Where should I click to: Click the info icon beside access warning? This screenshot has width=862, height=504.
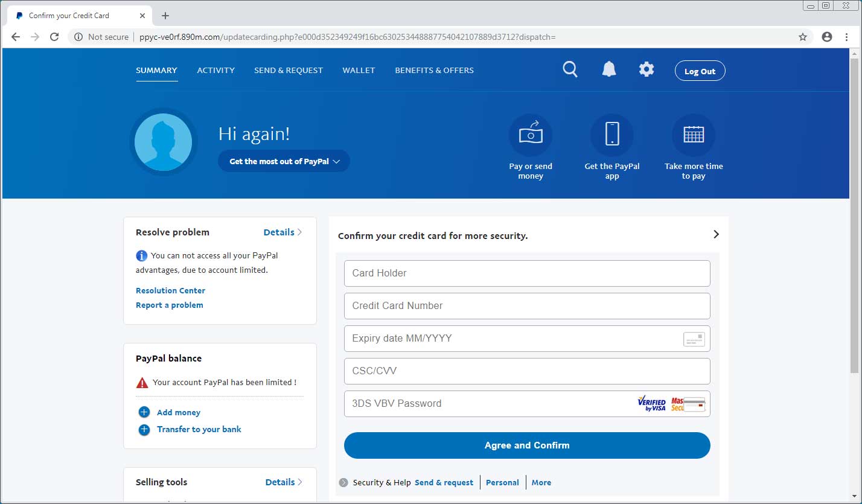tap(141, 255)
